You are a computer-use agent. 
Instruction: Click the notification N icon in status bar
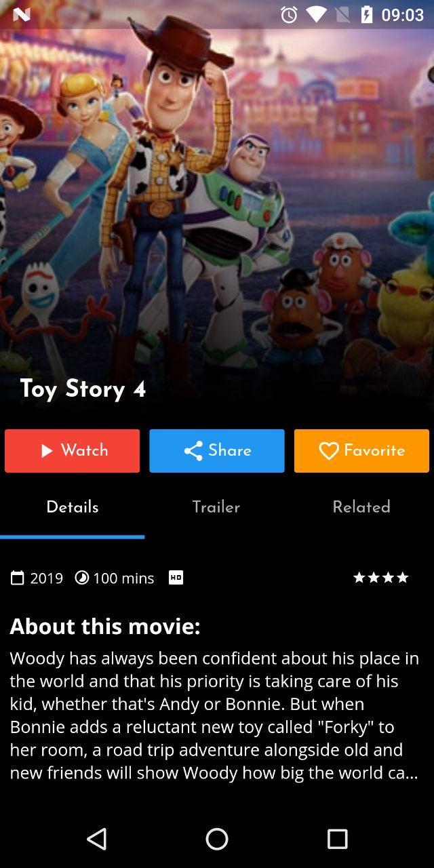21,14
